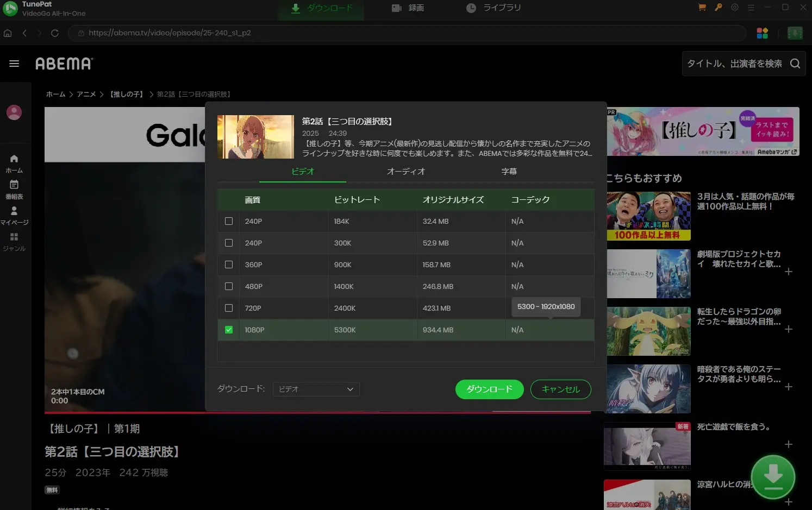Screen dimensions: 812x510
Task: Go to browser home icon
Action: [8, 33]
